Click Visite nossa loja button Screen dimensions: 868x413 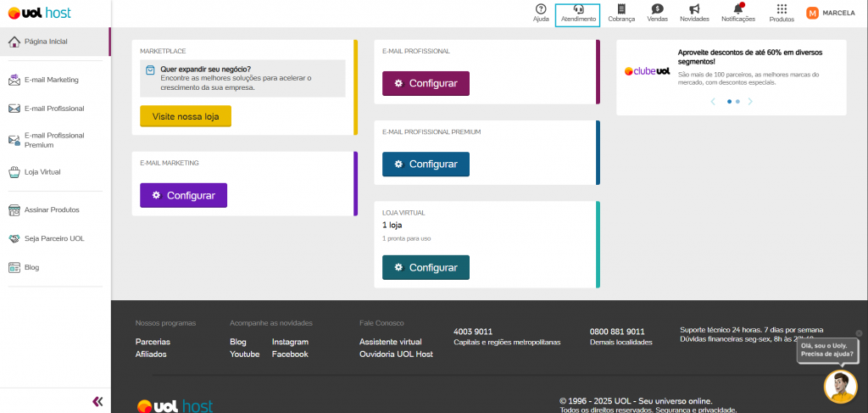point(186,116)
